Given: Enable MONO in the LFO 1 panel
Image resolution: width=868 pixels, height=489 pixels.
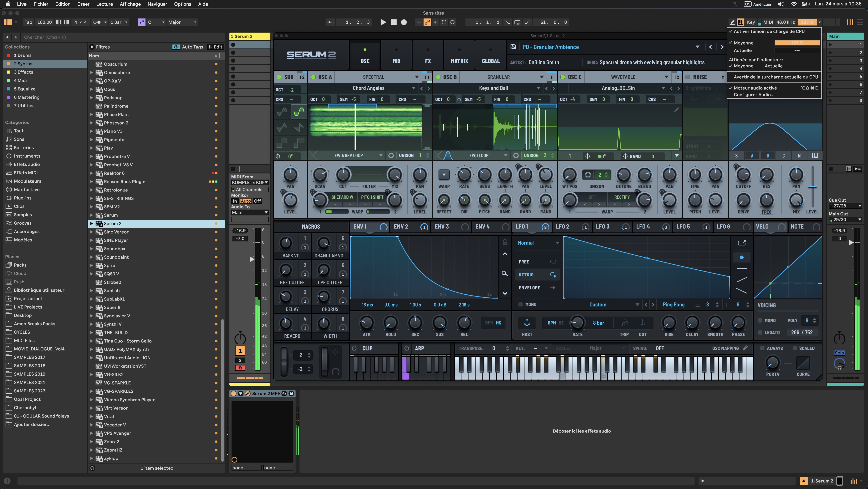Looking at the screenshot, I should 521,304.
